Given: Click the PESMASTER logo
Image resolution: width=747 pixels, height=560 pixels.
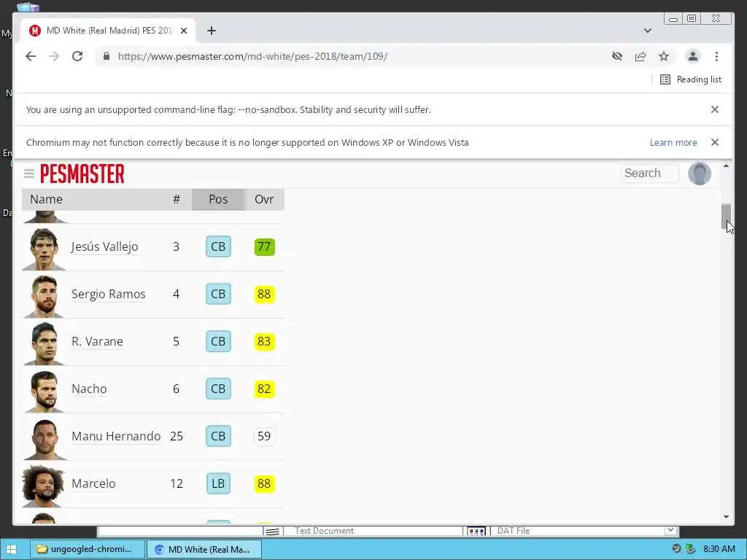Looking at the screenshot, I should click(82, 174).
